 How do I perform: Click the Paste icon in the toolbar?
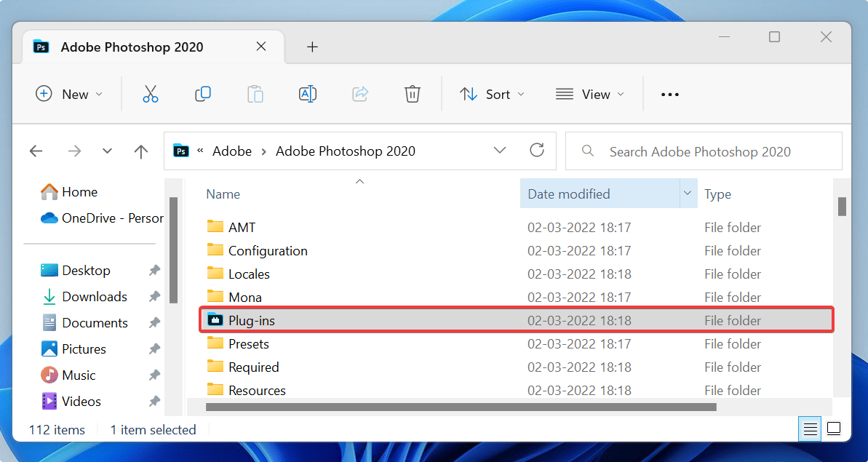(x=255, y=94)
